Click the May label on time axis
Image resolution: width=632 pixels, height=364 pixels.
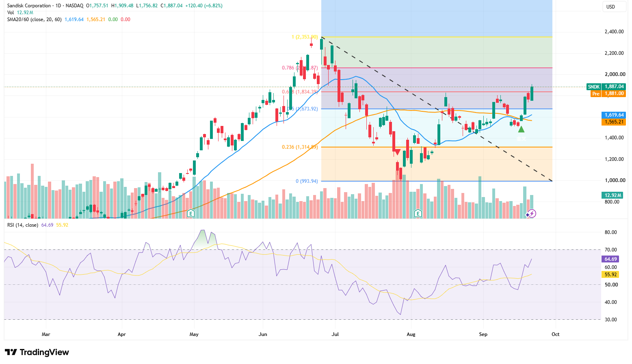point(194,334)
